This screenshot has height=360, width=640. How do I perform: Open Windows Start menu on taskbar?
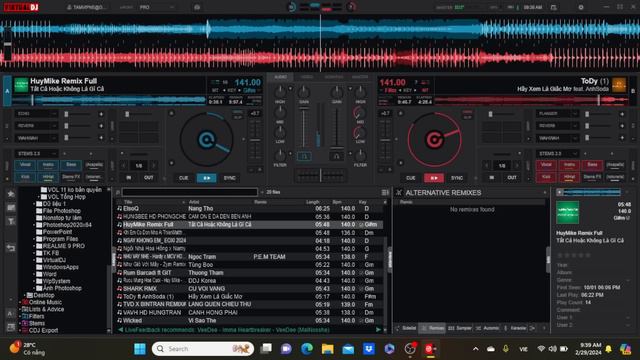pyautogui.click(x=140, y=349)
